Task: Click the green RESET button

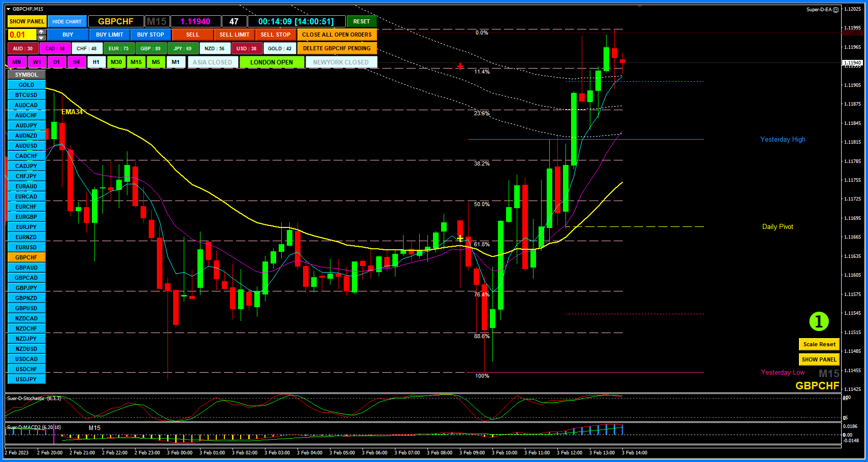Action: [x=361, y=21]
